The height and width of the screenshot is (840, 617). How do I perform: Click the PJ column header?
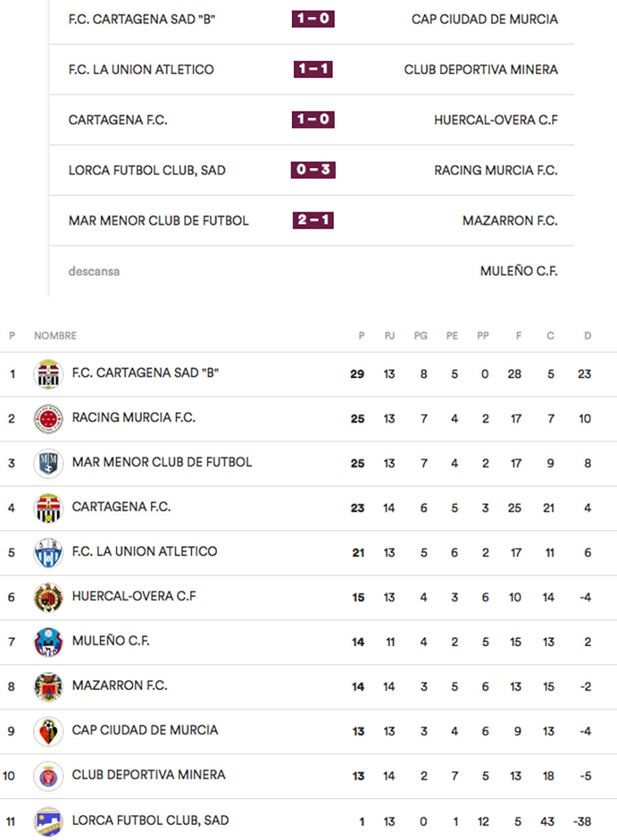click(389, 336)
